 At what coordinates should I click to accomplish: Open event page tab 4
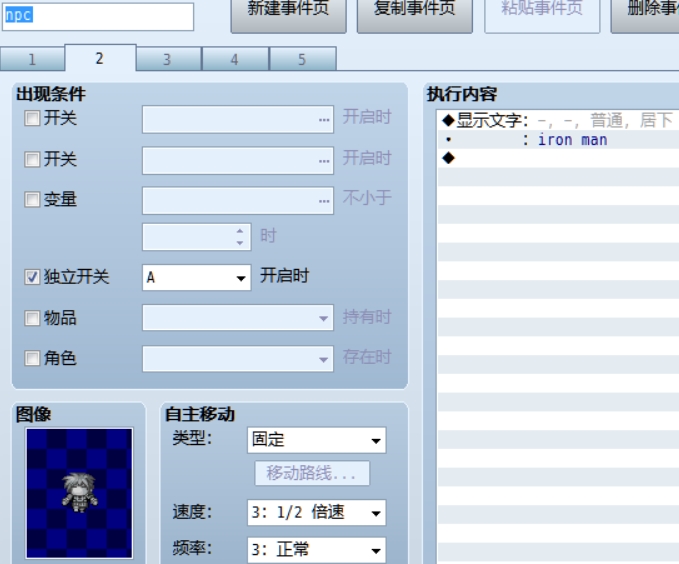(235, 59)
